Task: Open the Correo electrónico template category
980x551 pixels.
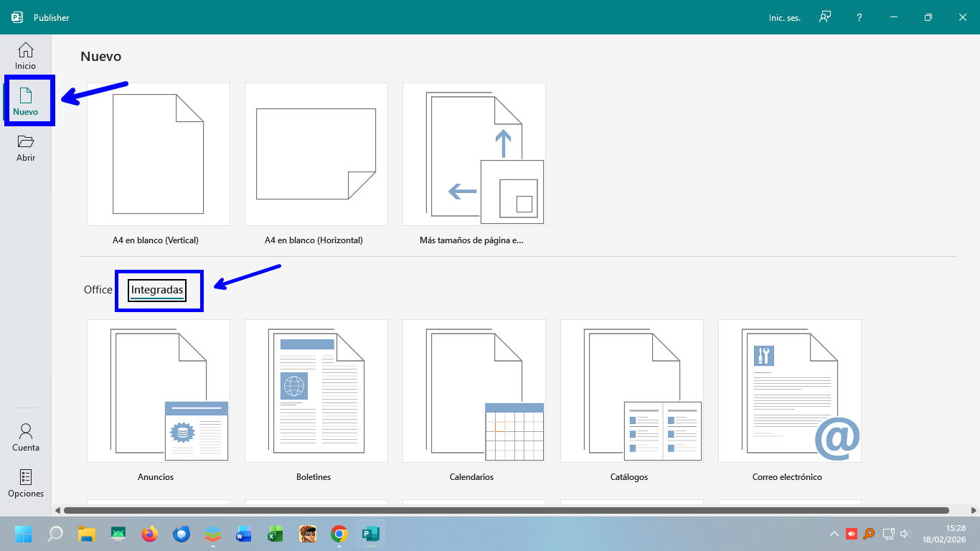Action: (790, 391)
